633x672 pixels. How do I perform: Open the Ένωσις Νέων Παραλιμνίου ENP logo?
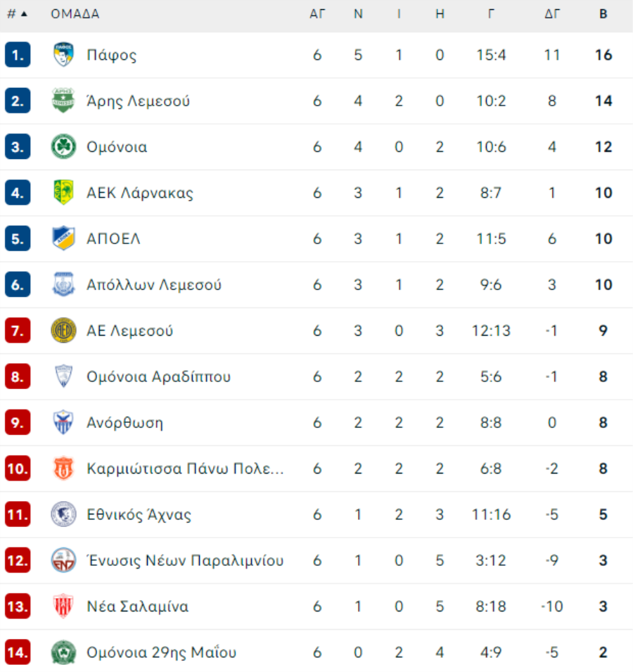point(63,560)
